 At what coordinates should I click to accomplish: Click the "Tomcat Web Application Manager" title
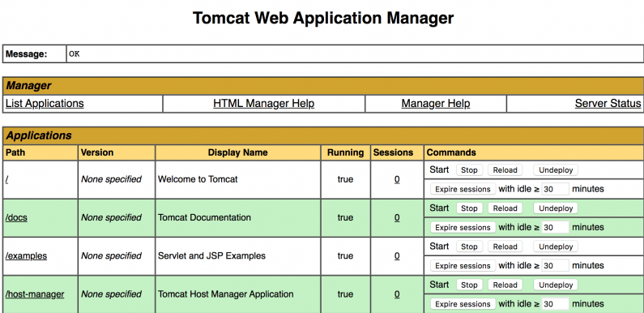click(x=323, y=18)
